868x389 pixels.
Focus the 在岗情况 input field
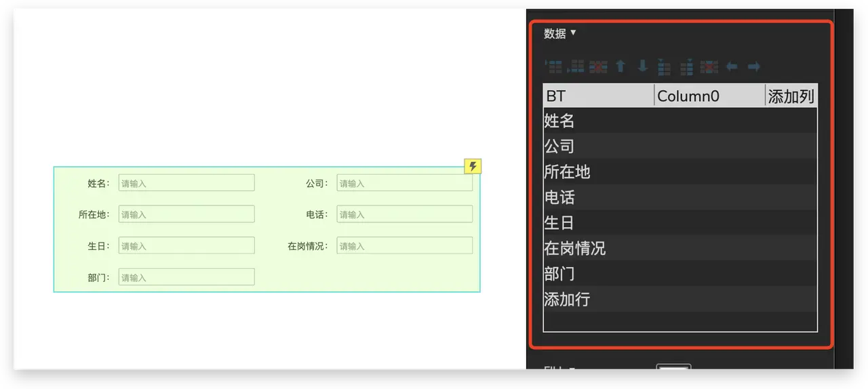pyautogui.click(x=404, y=246)
